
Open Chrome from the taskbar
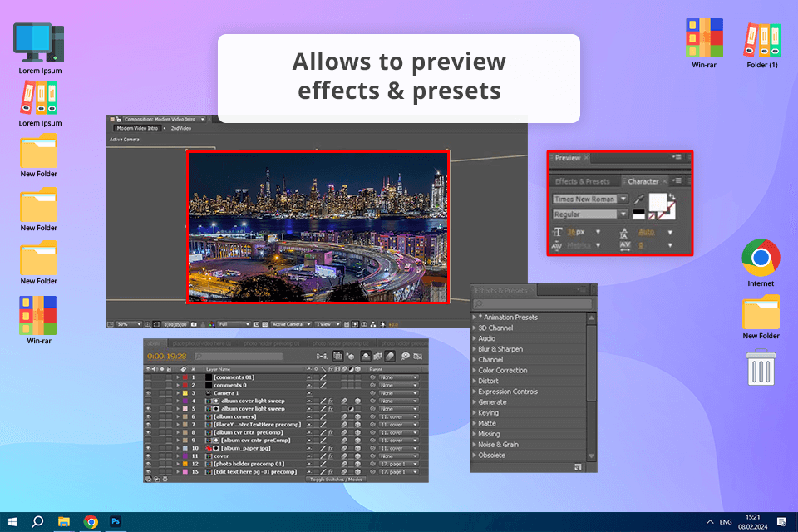click(x=91, y=521)
